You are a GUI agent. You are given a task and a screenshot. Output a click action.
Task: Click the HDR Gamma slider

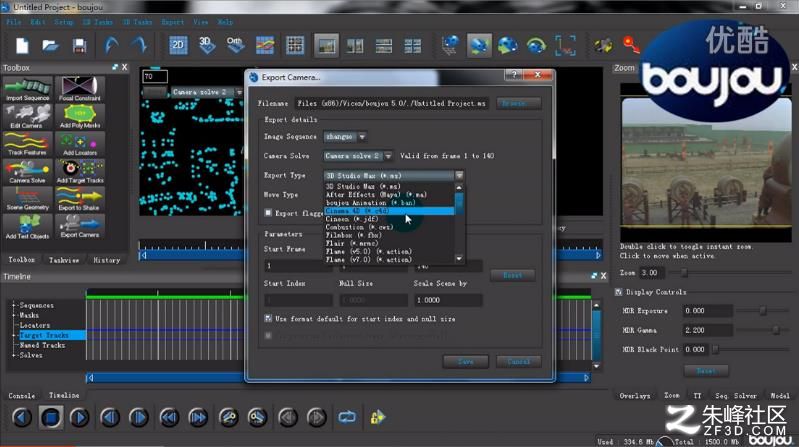(776, 330)
